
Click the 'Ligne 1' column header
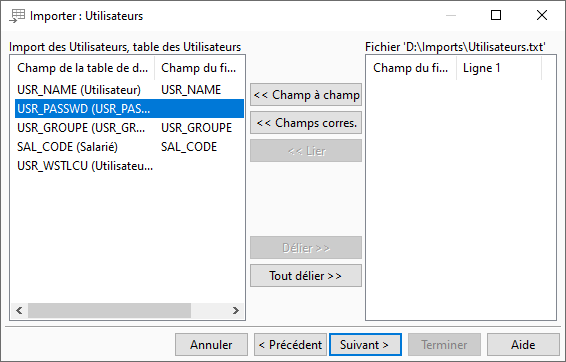tap(499, 68)
